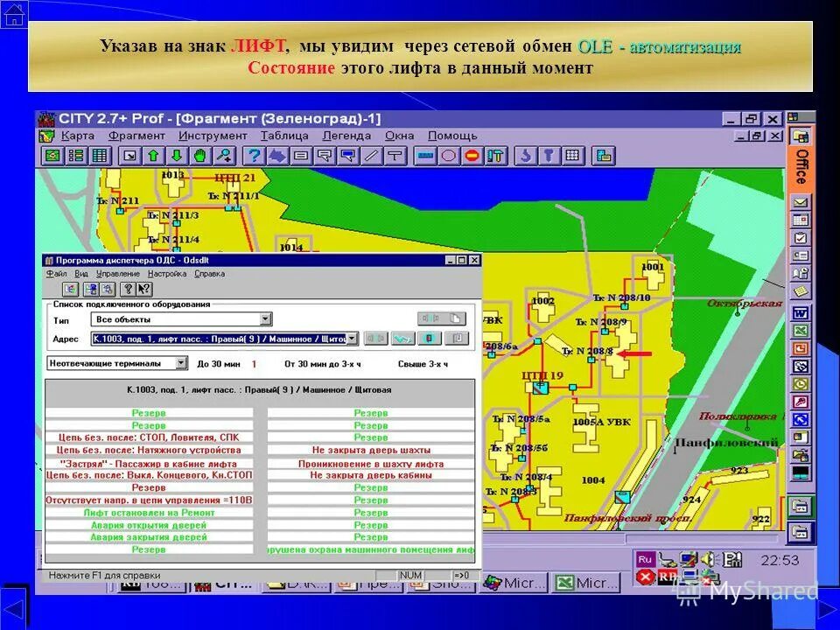This screenshot has height=630, width=840.
Task: Click the question mark help icon in Odsdlt
Action: [128, 290]
